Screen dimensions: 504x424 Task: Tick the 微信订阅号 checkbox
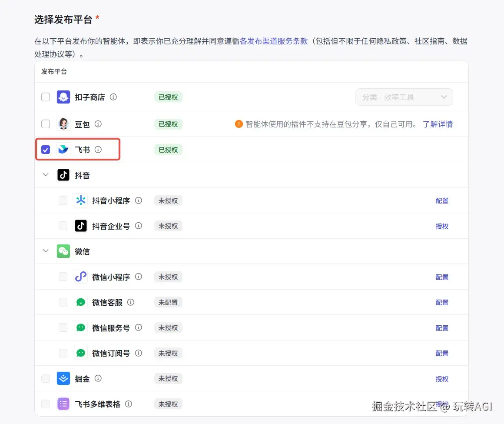pos(63,353)
